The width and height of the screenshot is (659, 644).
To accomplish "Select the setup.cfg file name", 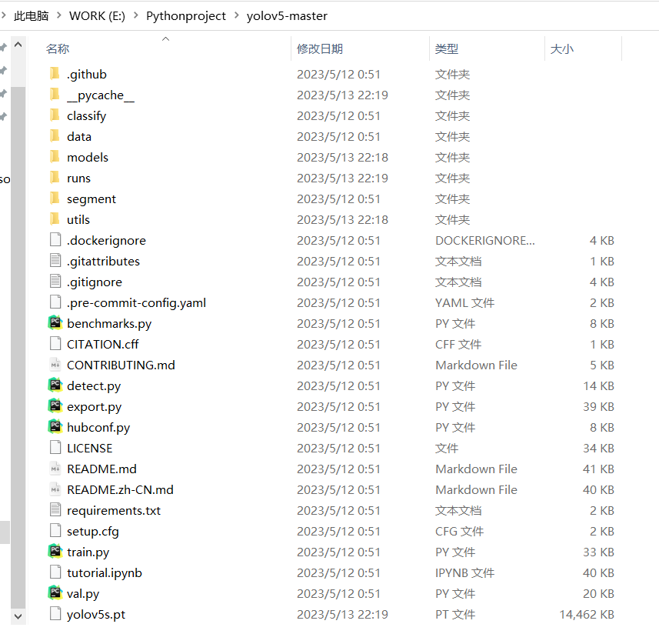I will [x=93, y=531].
